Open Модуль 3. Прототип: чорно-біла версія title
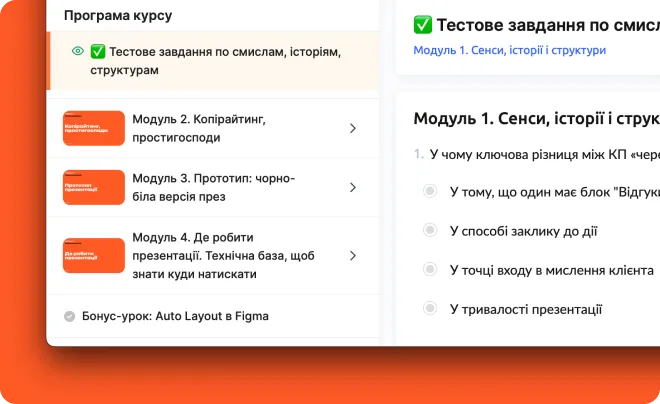This screenshot has height=404, width=660. tap(213, 187)
